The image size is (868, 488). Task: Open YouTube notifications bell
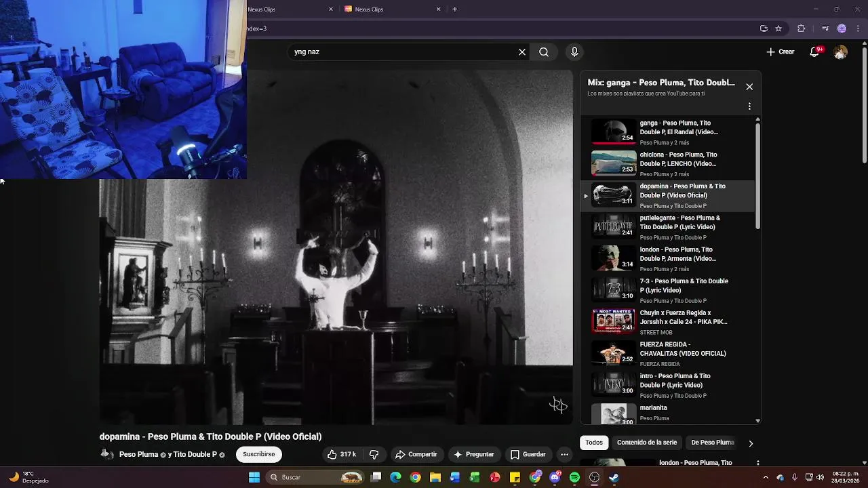(x=816, y=52)
